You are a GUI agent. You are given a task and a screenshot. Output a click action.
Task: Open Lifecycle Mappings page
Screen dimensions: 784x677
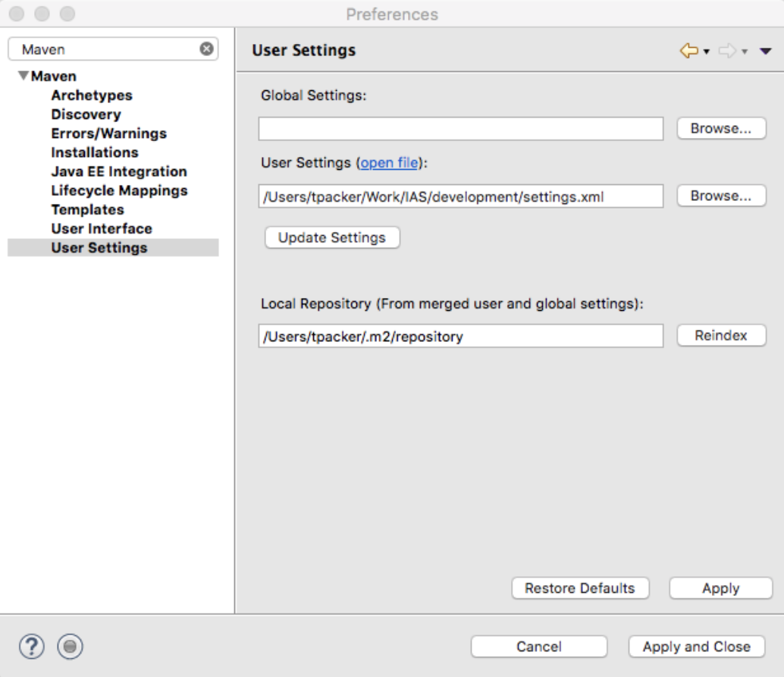tap(120, 191)
